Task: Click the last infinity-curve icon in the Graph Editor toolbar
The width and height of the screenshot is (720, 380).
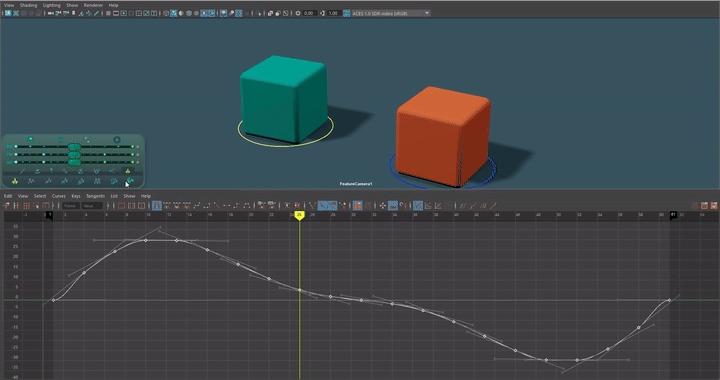Action: [x=494, y=206]
